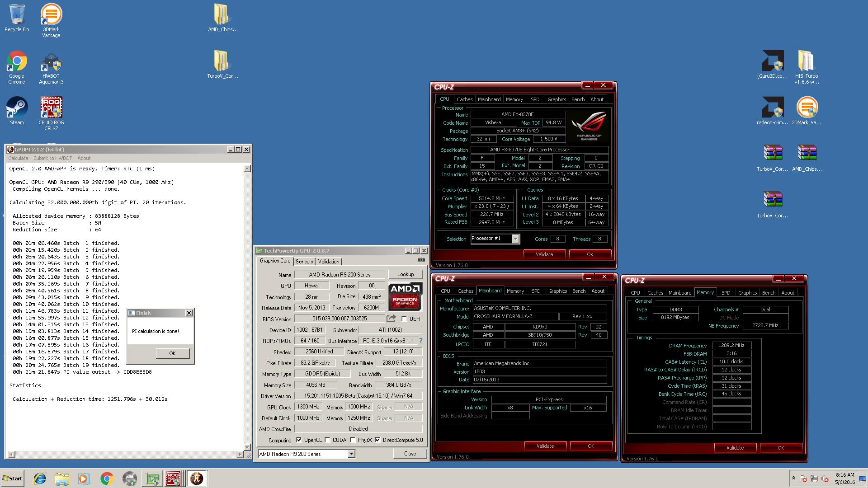Screen dimensions: 868x488
Task: Click the CROSSHAIR V FORMULA-Z model field
Action: (515, 317)
